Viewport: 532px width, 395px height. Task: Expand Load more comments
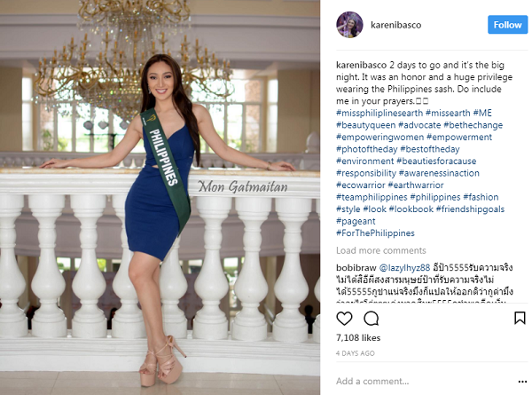click(x=381, y=250)
